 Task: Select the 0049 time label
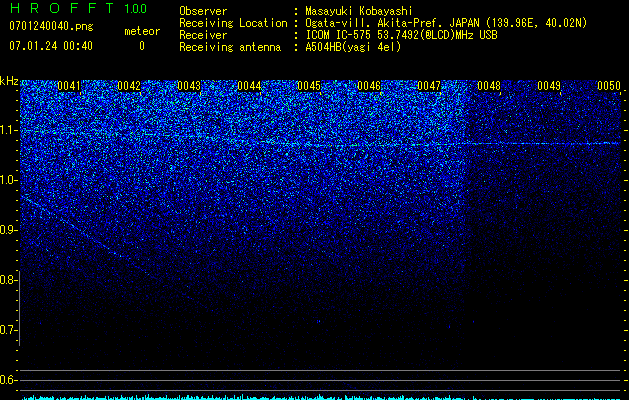click(x=548, y=86)
